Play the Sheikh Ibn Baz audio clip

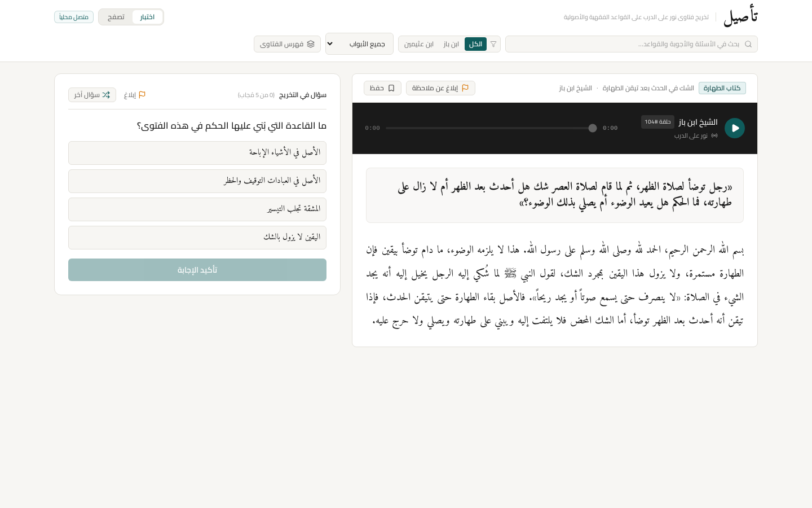[734, 128]
